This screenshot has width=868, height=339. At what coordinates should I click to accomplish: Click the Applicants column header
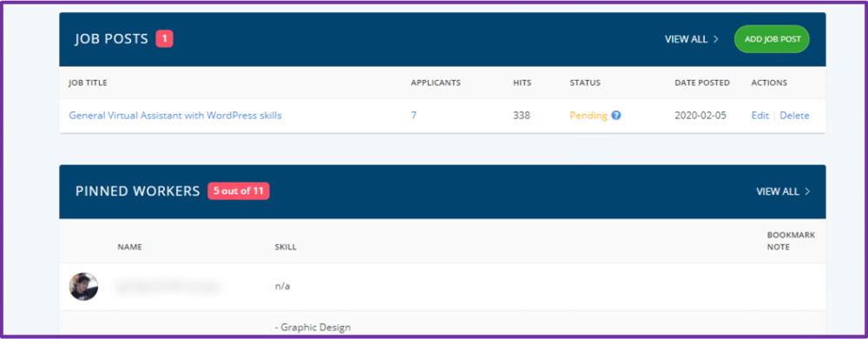436,83
